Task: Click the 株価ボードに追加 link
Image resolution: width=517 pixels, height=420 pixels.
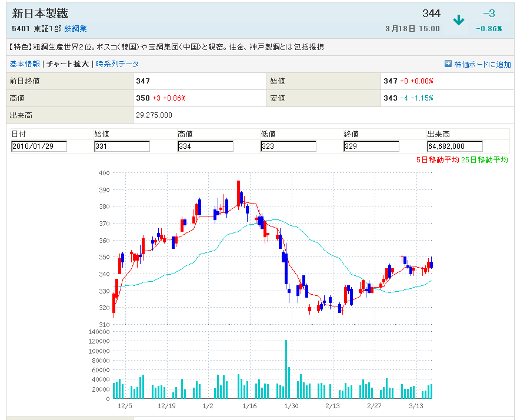Action: tap(482, 64)
